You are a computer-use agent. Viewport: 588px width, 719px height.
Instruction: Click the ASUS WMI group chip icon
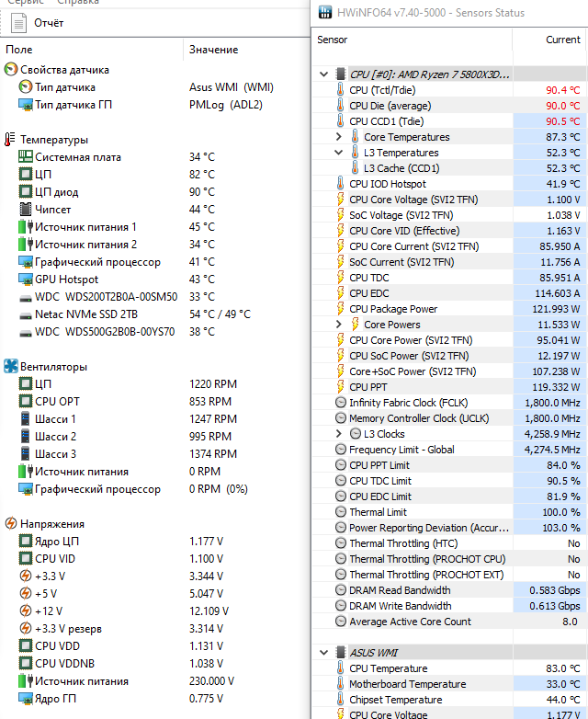tap(341, 653)
